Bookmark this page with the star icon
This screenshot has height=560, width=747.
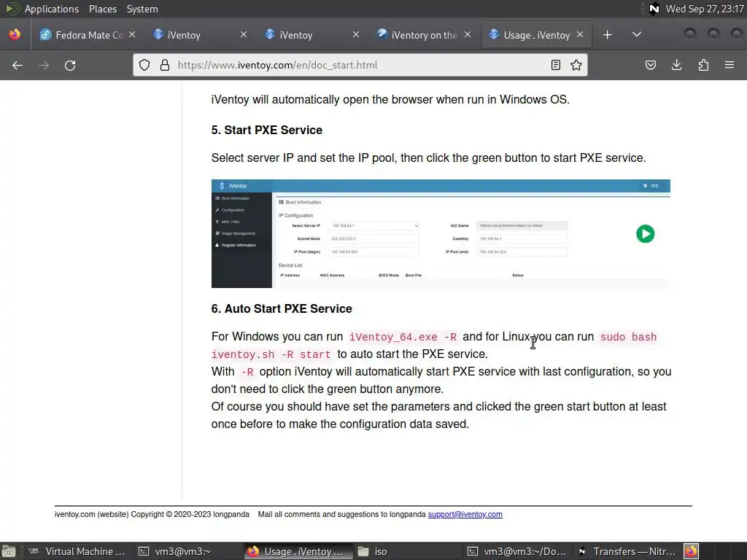click(x=576, y=65)
